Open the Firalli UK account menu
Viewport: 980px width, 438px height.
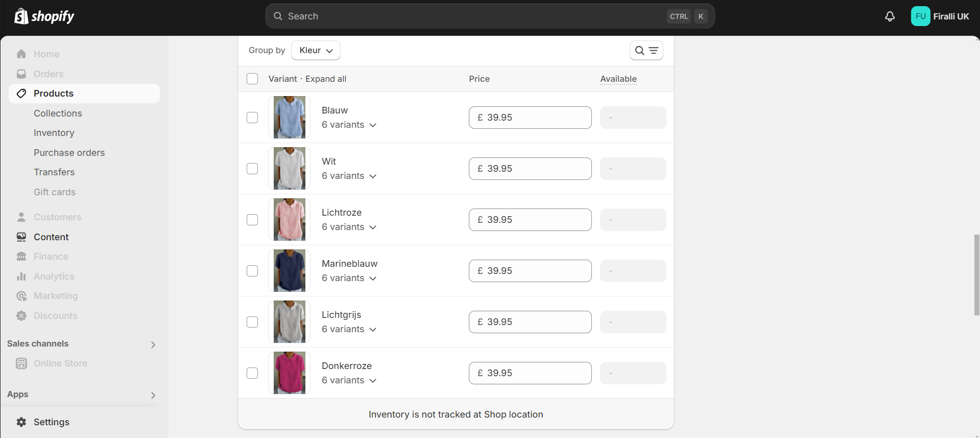click(x=940, y=16)
